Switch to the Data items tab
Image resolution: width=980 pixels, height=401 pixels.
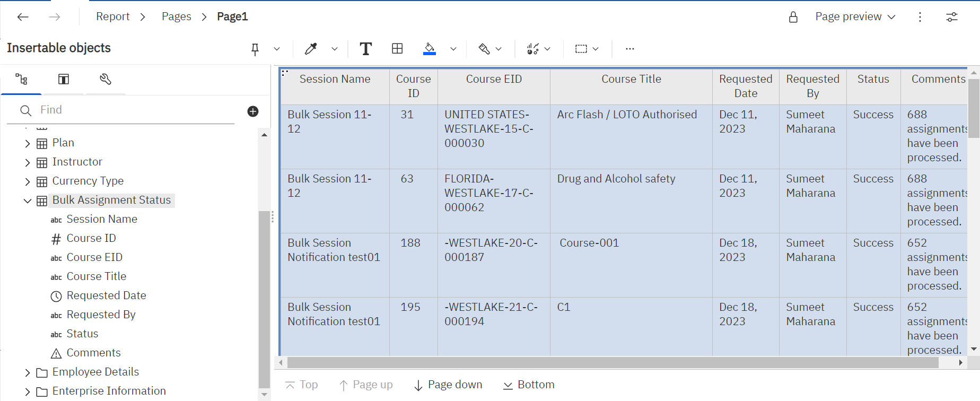tap(64, 80)
